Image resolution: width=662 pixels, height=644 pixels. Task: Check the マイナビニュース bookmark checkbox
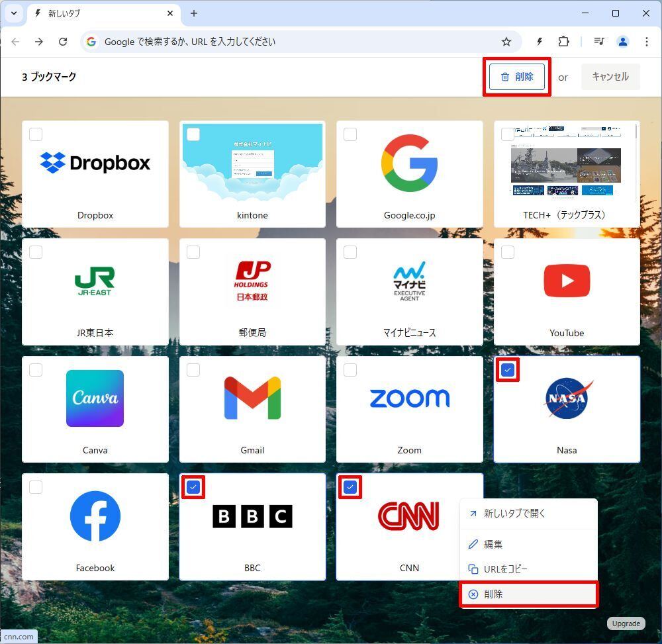pos(350,252)
